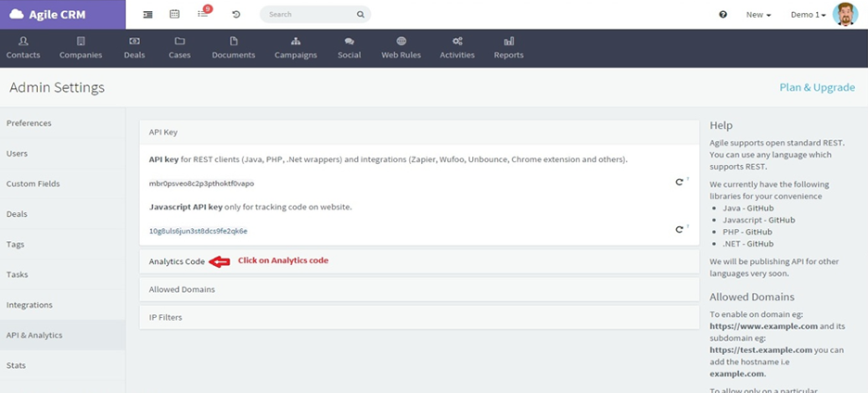
Task: Select API & Analytics in sidebar
Action: tap(62, 335)
